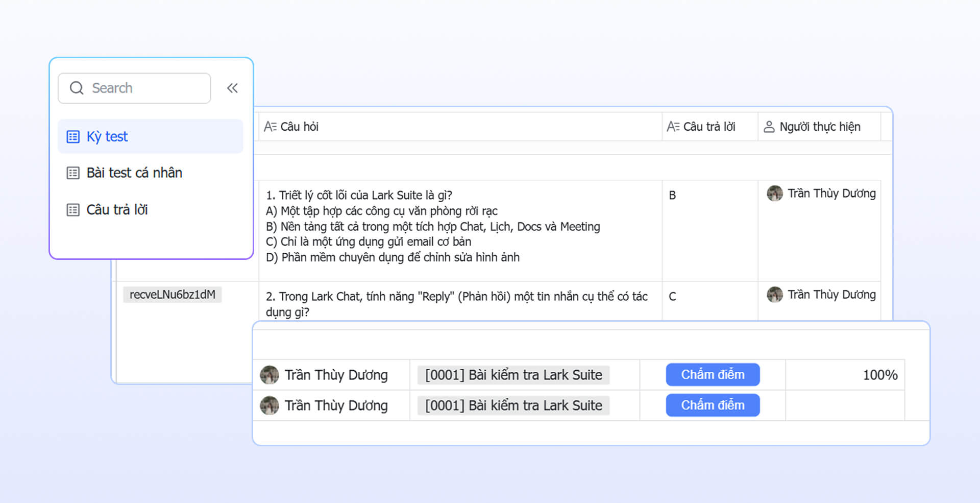Click the text field icon in "Câu hỏi" header
This screenshot has height=503, width=980.
pos(271,126)
